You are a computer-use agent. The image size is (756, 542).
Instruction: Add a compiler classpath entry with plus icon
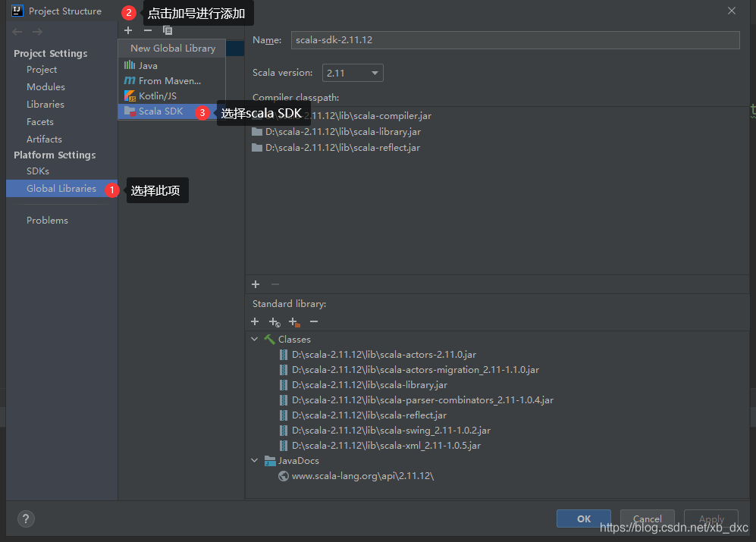tap(256, 284)
